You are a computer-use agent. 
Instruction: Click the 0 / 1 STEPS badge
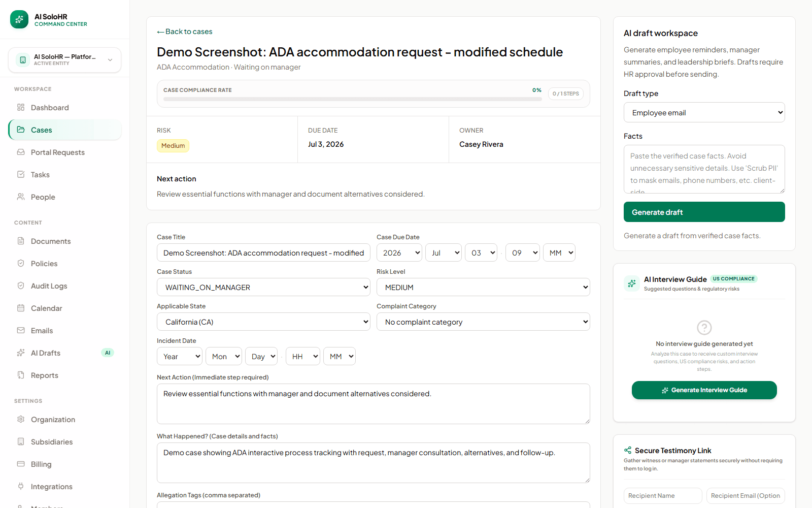point(566,93)
